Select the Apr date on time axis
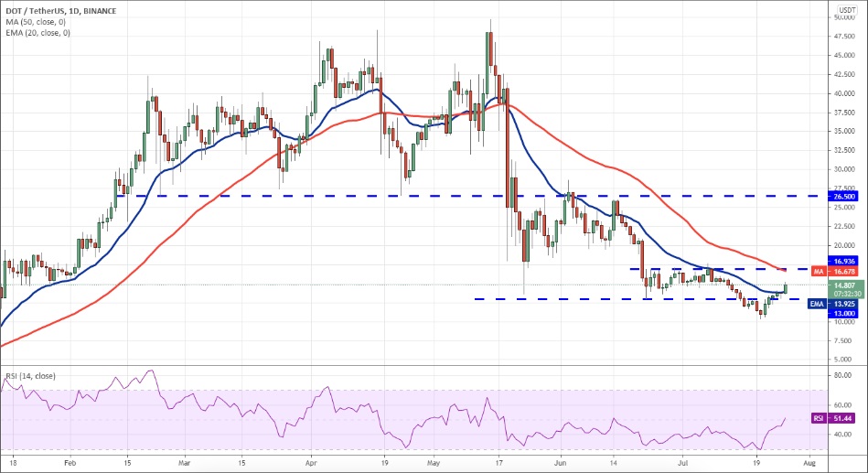 311,462
